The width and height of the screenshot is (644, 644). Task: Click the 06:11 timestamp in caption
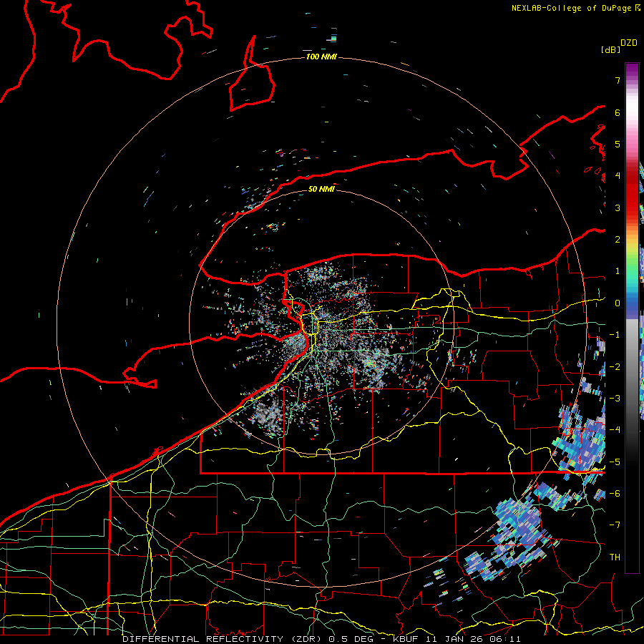(505, 639)
